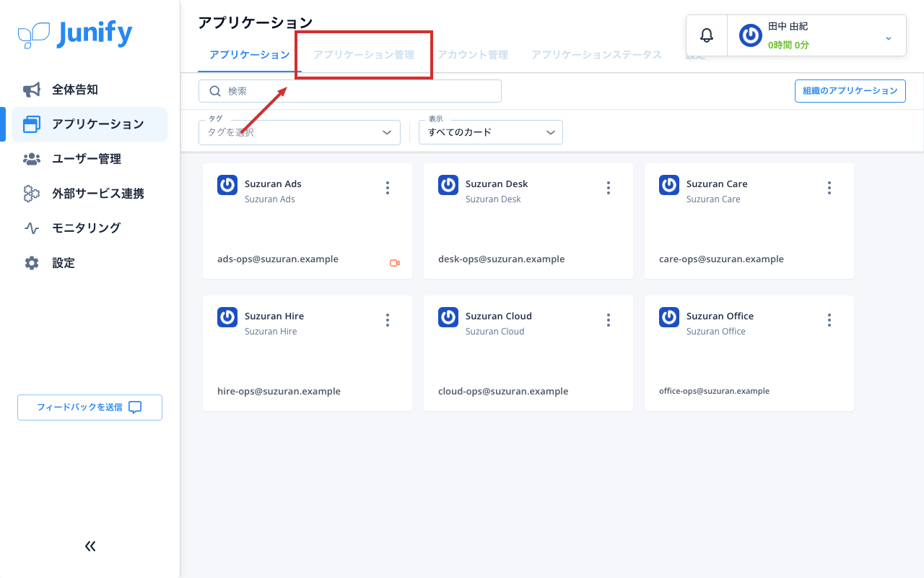Viewport: 924px width, 578px height.
Task: Click the desk-ops@suzuran.example email
Action: pos(502,259)
